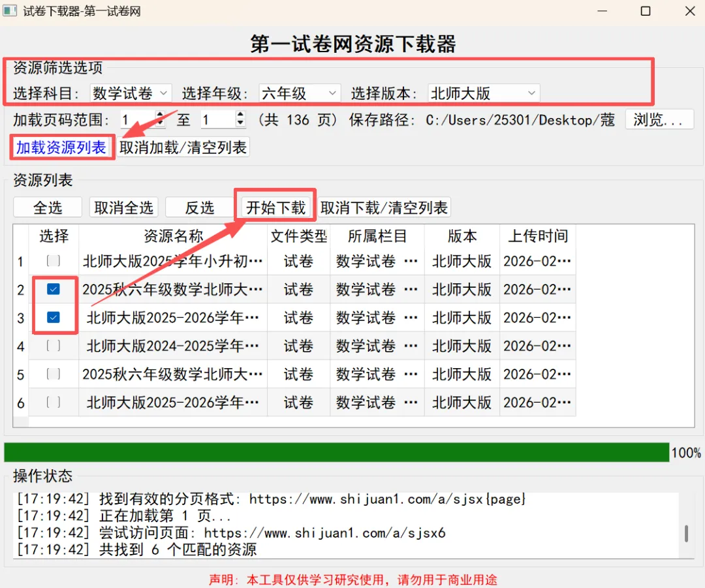Increase the start page number spinner

(160, 115)
